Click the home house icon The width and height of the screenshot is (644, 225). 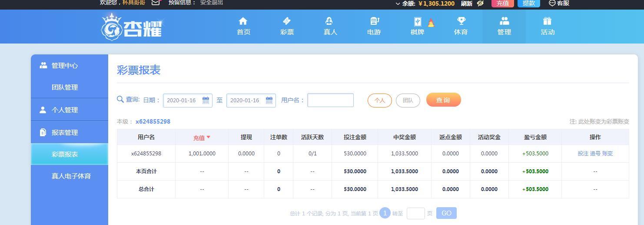243,21
